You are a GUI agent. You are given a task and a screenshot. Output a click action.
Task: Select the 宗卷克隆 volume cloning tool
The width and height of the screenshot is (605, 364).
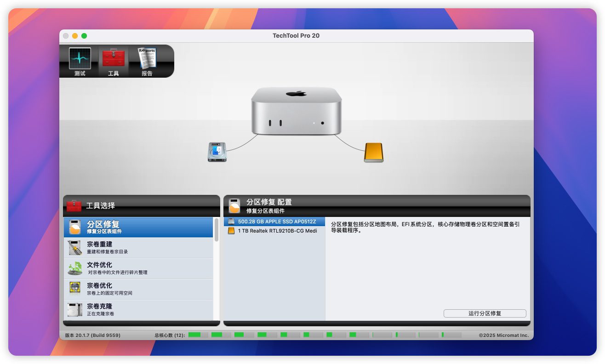pyautogui.click(x=138, y=310)
